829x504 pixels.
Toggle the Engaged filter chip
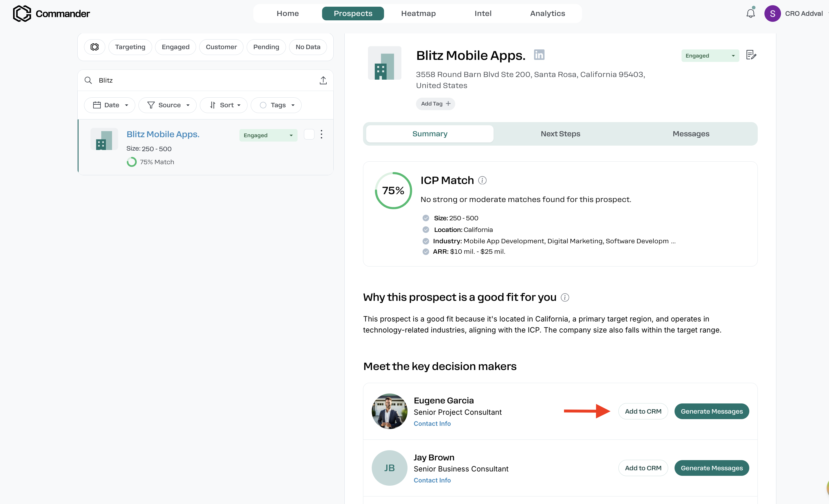(175, 47)
